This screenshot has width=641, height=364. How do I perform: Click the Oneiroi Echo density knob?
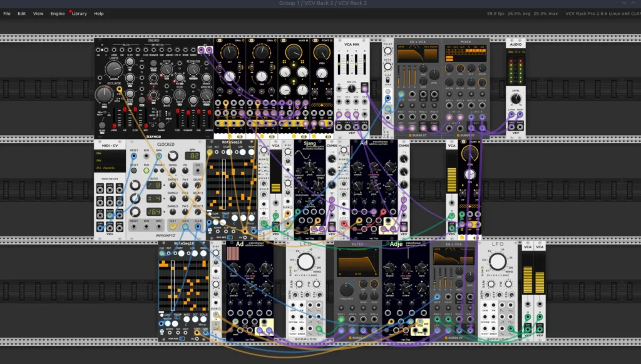(180, 95)
